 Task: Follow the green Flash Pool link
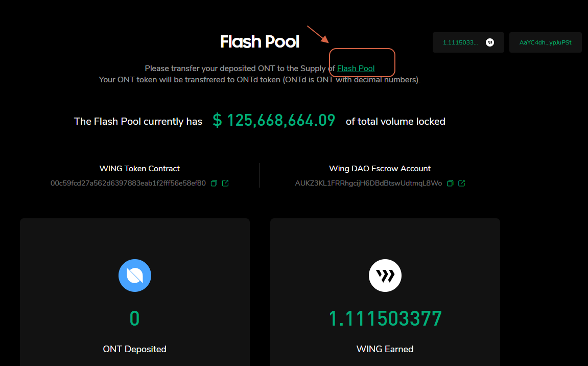coord(356,68)
